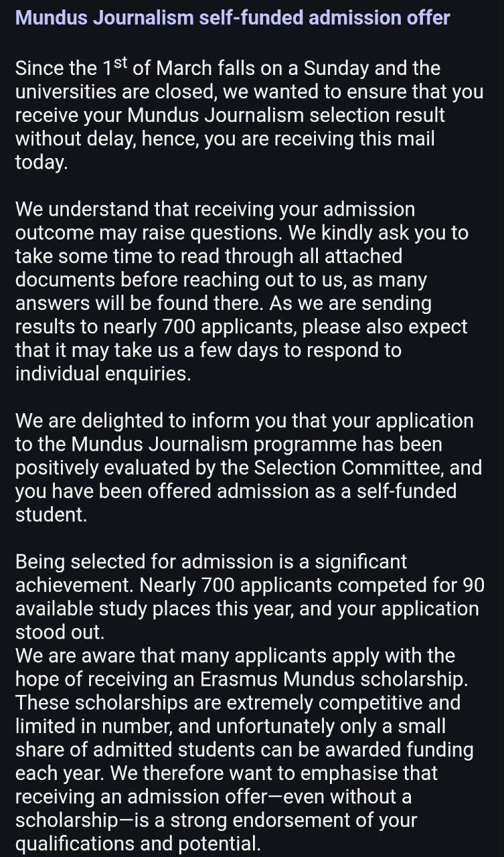504x857 pixels.
Task: Click the word 'today.' ending the first paragraph
Action: click(x=41, y=163)
